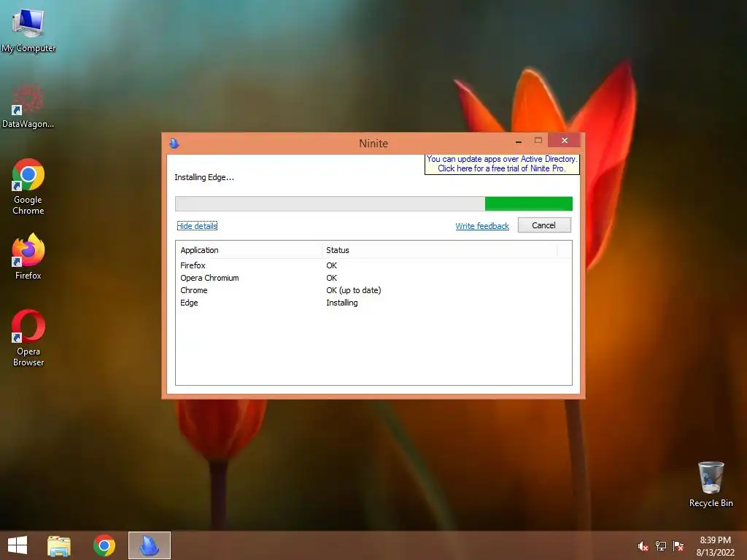Open the Action Center flag icon

click(678, 546)
